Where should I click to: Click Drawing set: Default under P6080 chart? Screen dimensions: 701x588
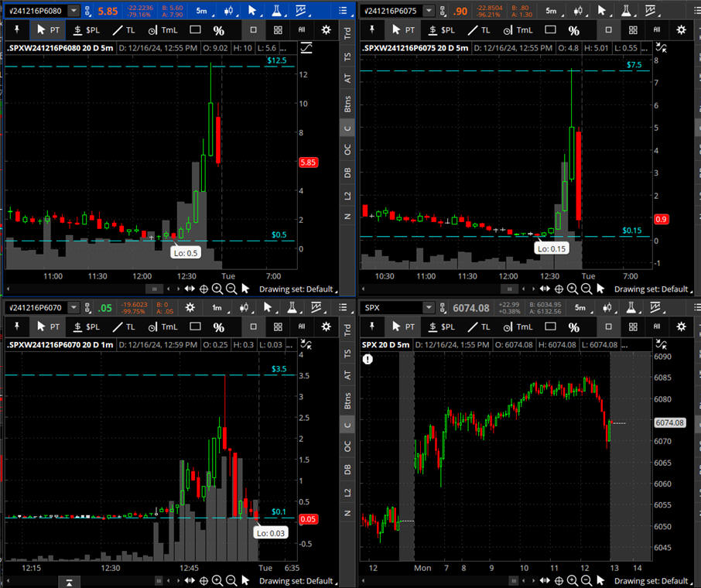298,289
